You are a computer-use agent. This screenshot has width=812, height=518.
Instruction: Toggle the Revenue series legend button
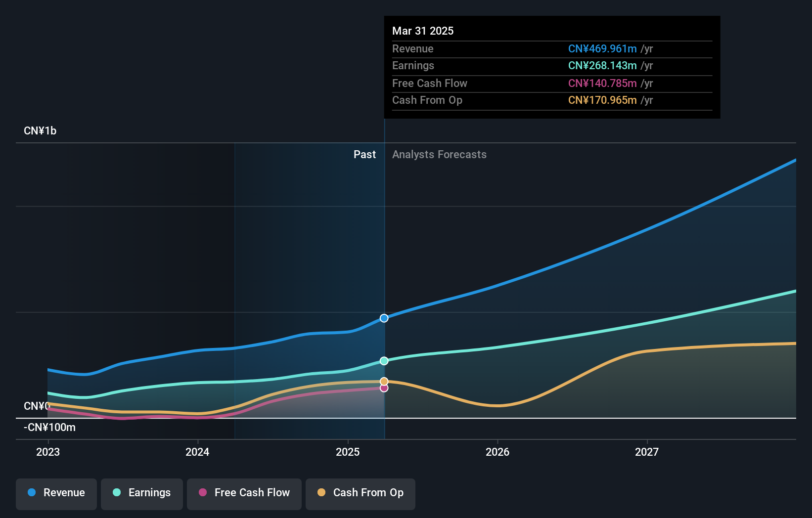tap(56, 493)
